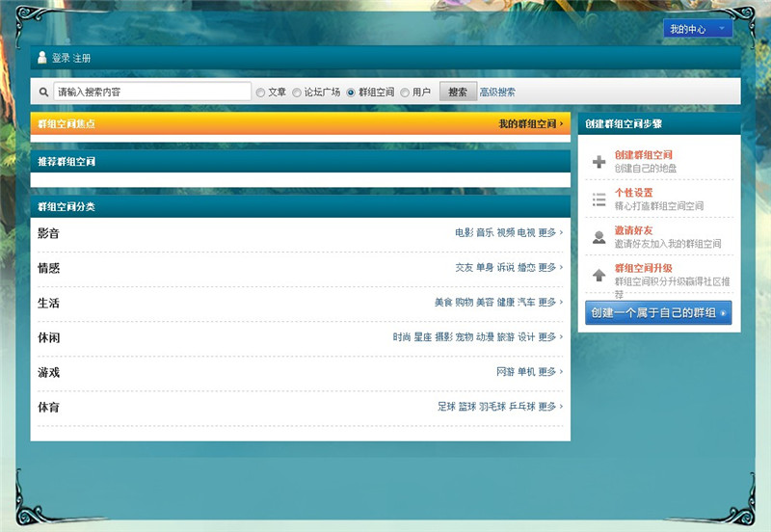The height and width of the screenshot is (532, 771).
Task: Click 创建一个属于自己的群组 button
Action: (x=658, y=312)
